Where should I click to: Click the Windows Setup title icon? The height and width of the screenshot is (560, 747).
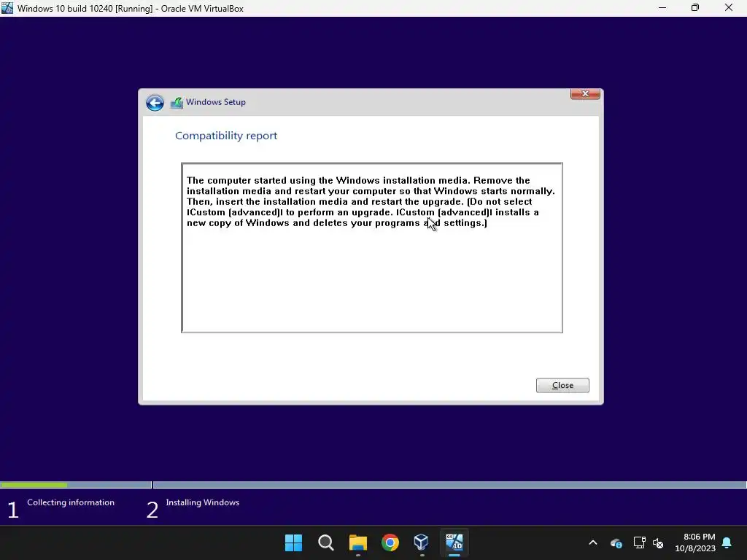pos(177,102)
